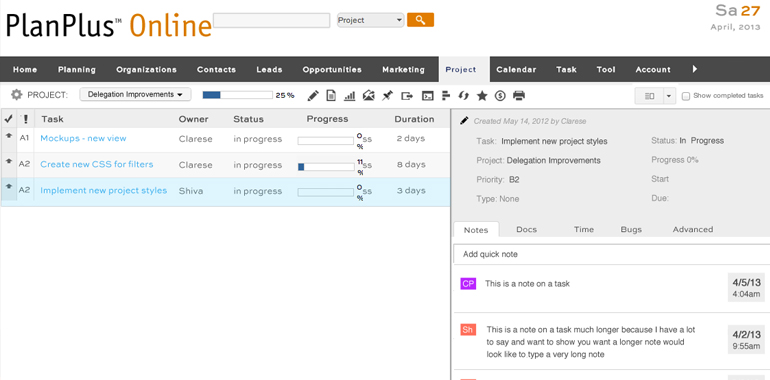Viewport: 770px width, 380px height.
Task: Open the Marketing menu
Action: point(403,70)
